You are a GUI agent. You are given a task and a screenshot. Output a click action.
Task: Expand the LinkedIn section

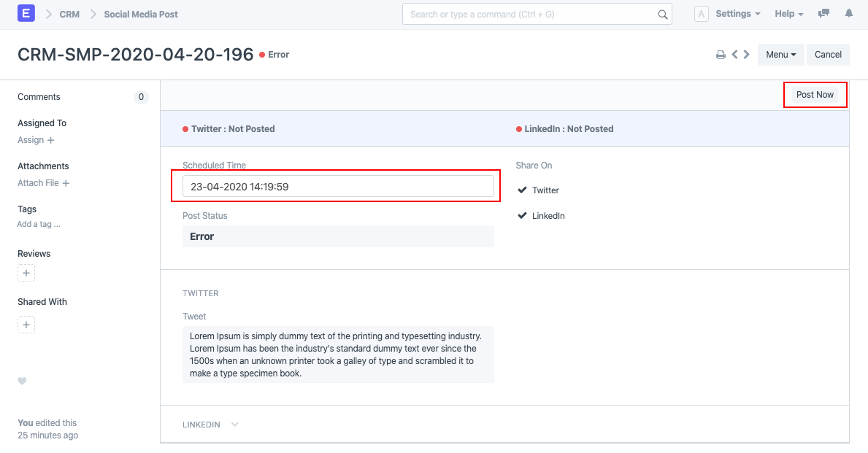[234, 425]
